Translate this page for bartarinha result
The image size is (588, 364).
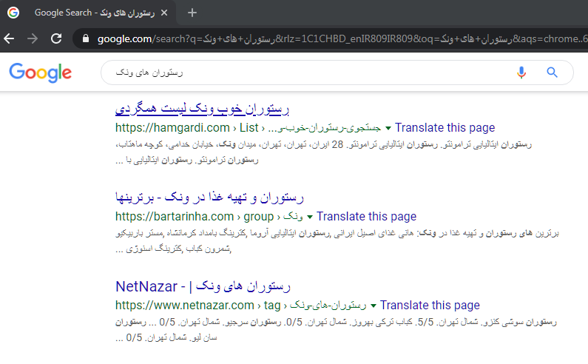[x=366, y=217]
